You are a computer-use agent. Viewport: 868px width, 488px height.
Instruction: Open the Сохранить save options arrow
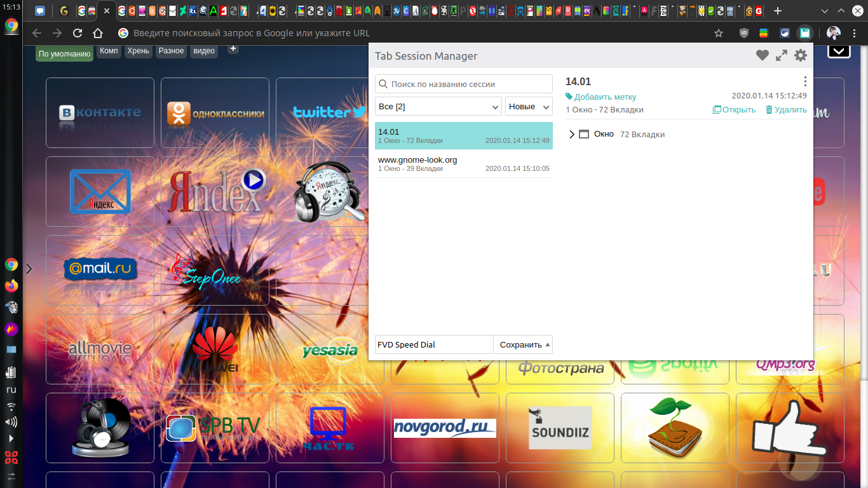(548, 344)
